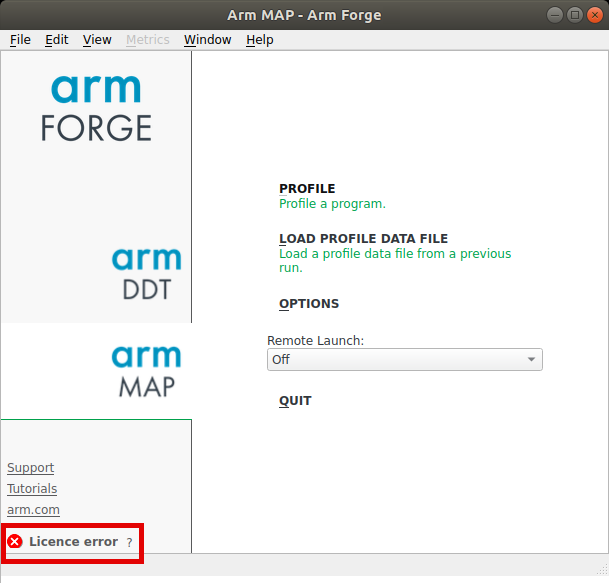
Task: Open OPTIONS
Action: (x=309, y=304)
